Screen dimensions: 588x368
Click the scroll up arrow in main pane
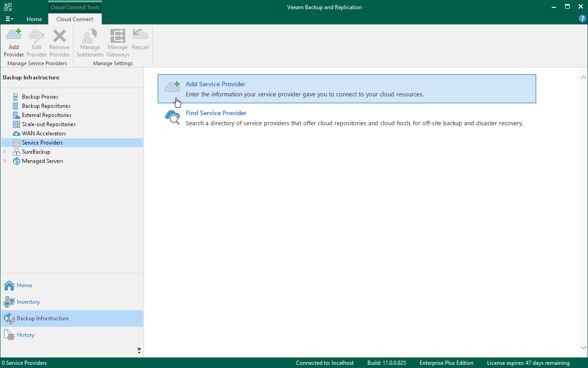pos(583,78)
